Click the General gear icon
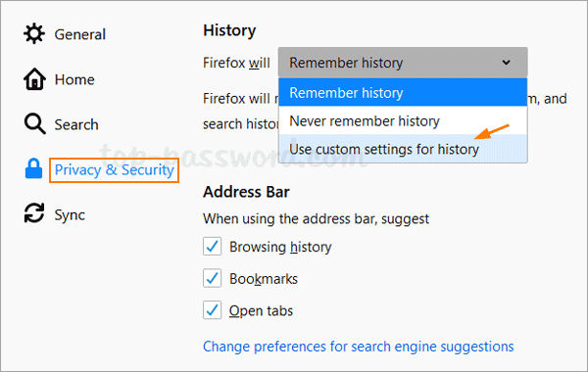588x372 pixels. click(34, 33)
